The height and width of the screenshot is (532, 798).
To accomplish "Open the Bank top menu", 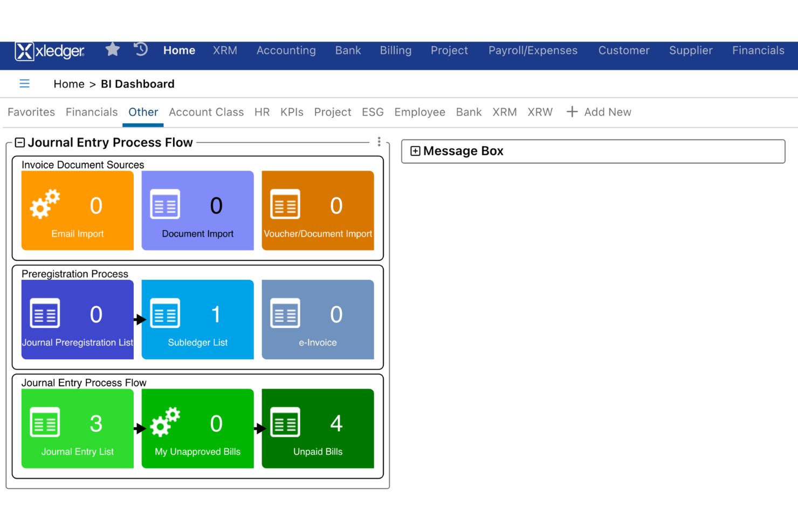I will click(x=348, y=51).
